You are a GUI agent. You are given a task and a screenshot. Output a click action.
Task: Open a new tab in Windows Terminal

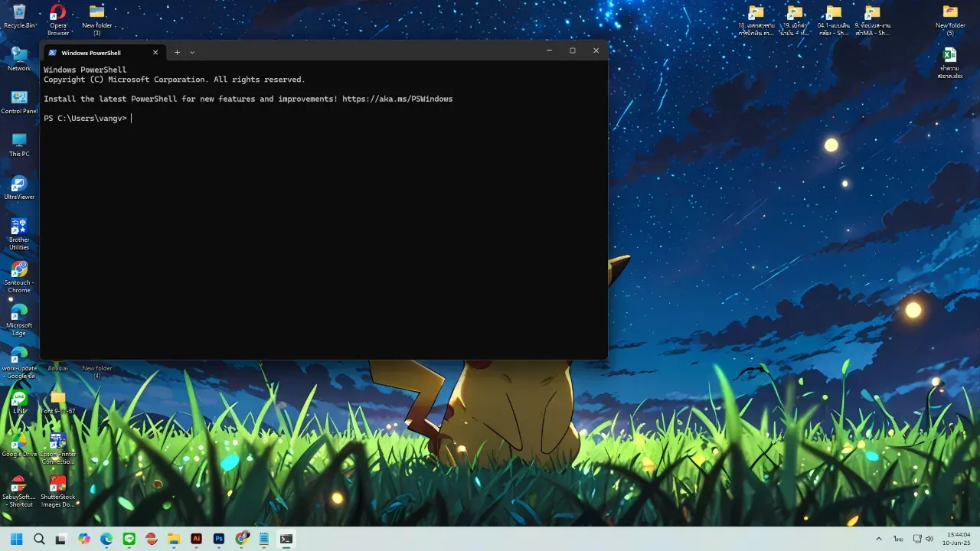177,52
